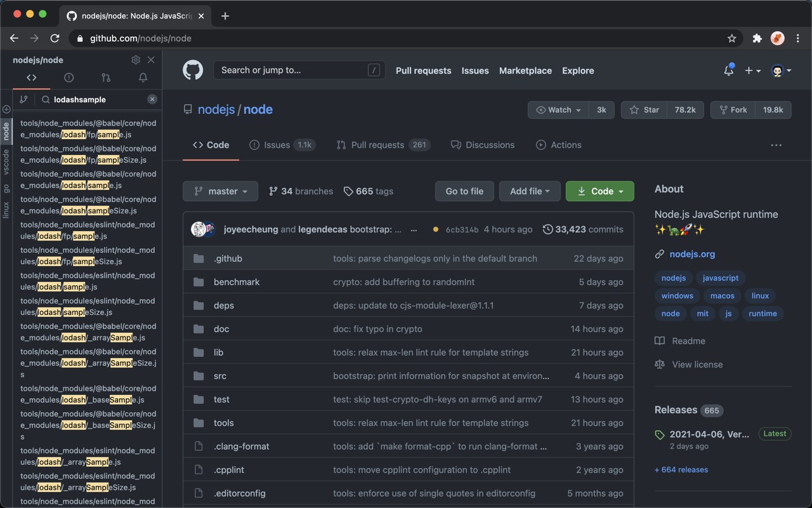This screenshot has height=508, width=812.
Task: Switch to the sidebar issues tab
Action: point(69,77)
